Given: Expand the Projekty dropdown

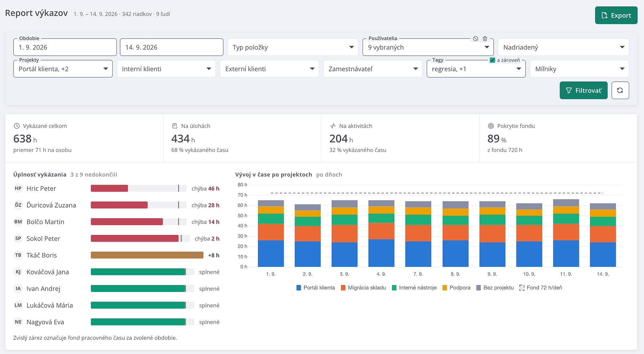Looking at the screenshot, I should point(63,69).
